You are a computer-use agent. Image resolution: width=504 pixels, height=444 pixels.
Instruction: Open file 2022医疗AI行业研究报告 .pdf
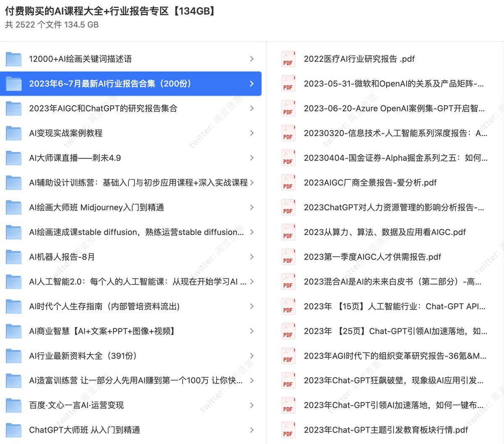point(386,59)
